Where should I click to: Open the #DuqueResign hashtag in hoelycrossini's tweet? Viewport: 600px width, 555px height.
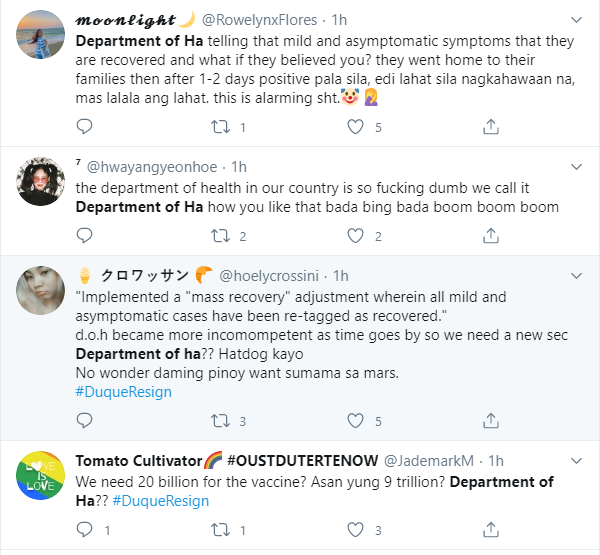pos(123,391)
